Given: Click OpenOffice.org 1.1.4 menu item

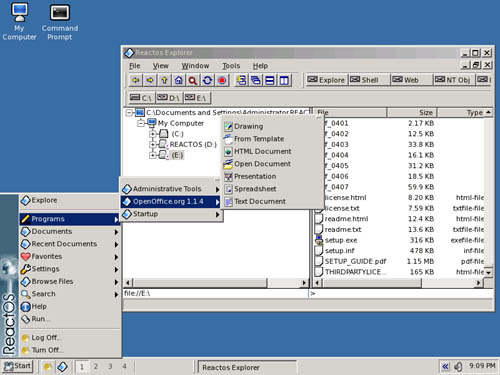Looking at the screenshot, I should (171, 201).
